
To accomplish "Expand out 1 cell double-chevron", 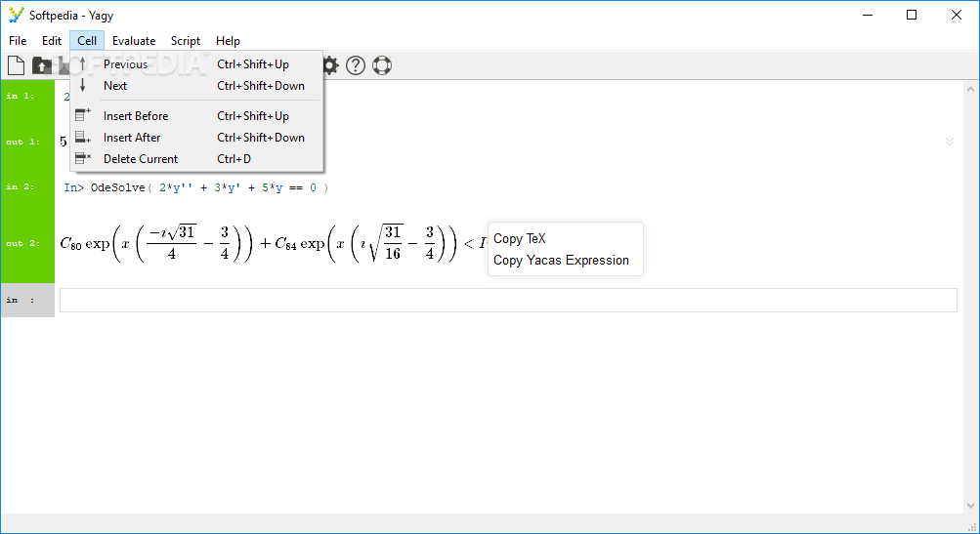I will pyautogui.click(x=950, y=142).
